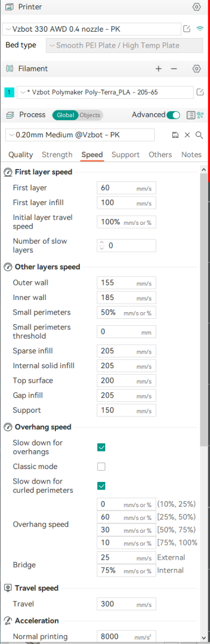This screenshot has height=644, width=210.
Task: Click the filament 1 color swatch
Action: (9, 92)
